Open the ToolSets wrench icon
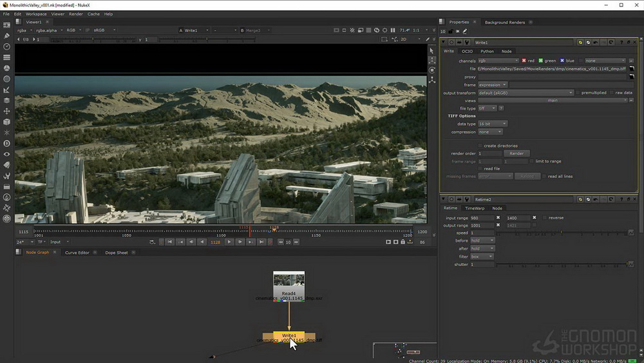This screenshot has height=363, width=644. click(x=6, y=176)
